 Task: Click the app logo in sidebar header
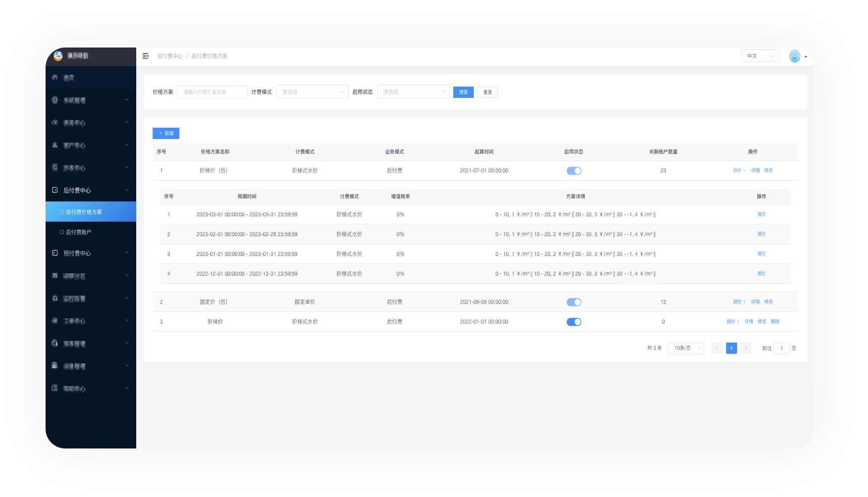click(58, 56)
